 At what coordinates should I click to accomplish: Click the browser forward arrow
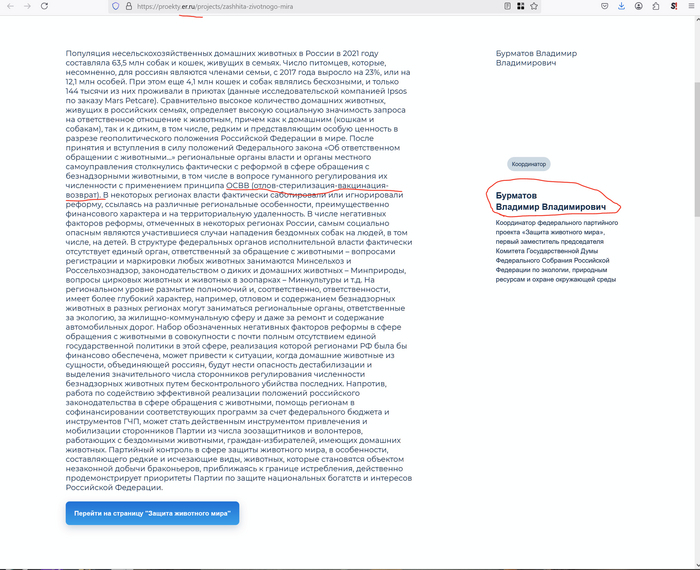pos(28,6)
